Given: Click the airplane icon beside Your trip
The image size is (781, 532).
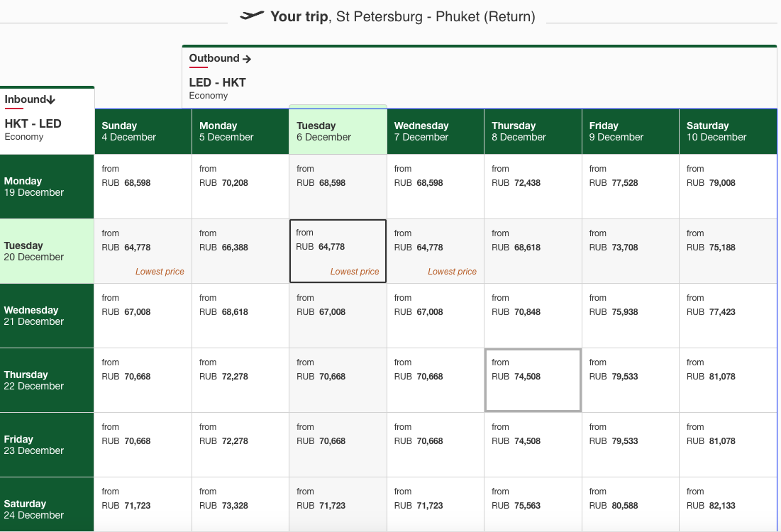Looking at the screenshot, I should point(252,16).
